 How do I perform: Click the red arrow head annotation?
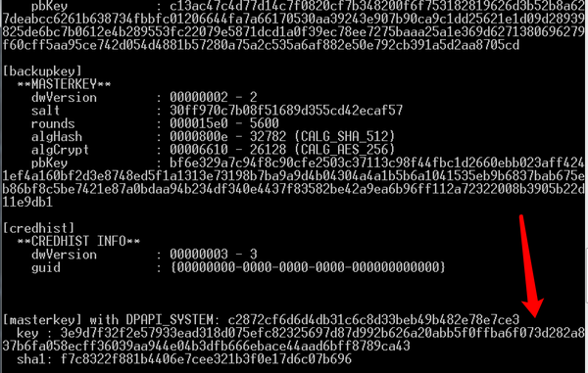[x=534, y=307]
